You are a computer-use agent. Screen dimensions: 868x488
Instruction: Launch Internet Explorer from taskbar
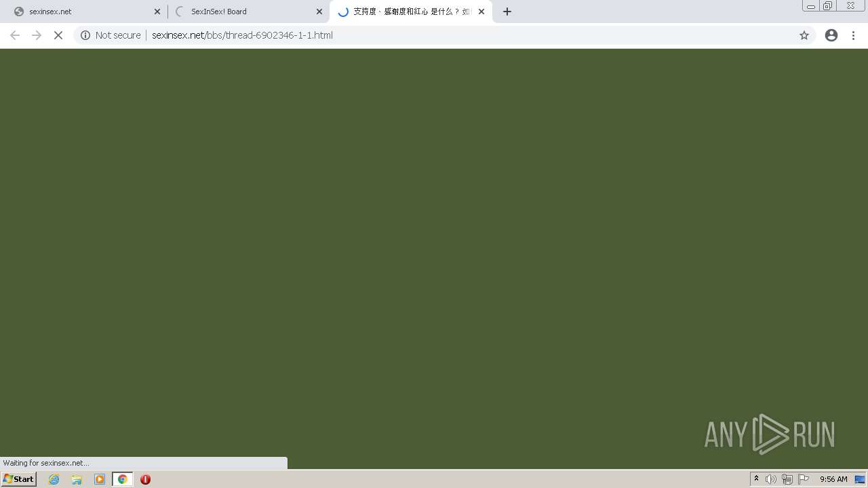[x=54, y=479]
